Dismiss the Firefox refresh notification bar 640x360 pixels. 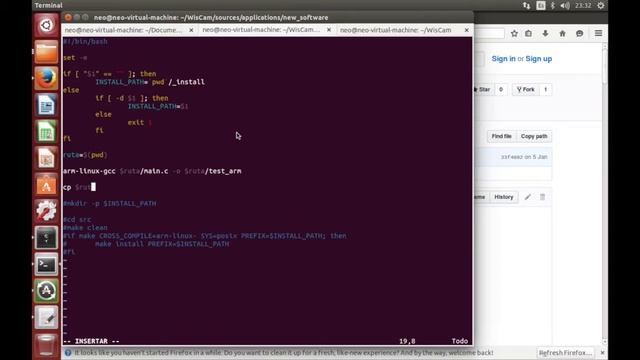click(x=602, y=353)
